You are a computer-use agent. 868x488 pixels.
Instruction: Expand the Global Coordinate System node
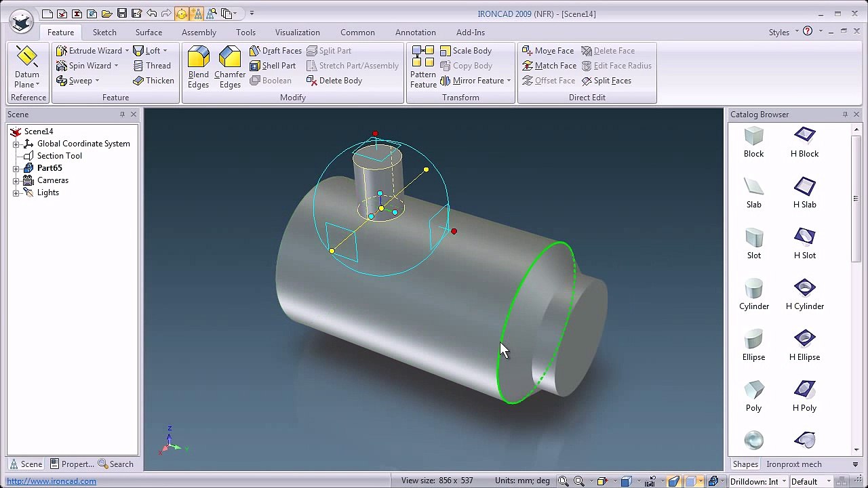16,144
